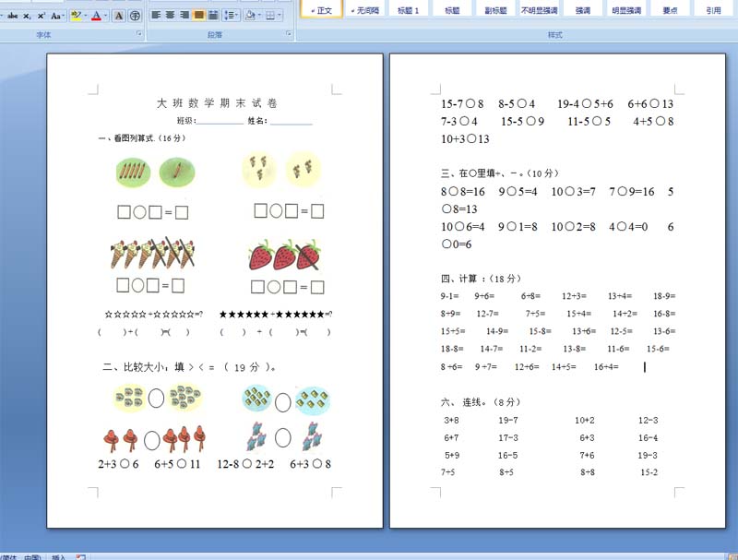Viewport: 738px width, 560px height.
Task: Select the 正文 style
Action: point(322,9)
